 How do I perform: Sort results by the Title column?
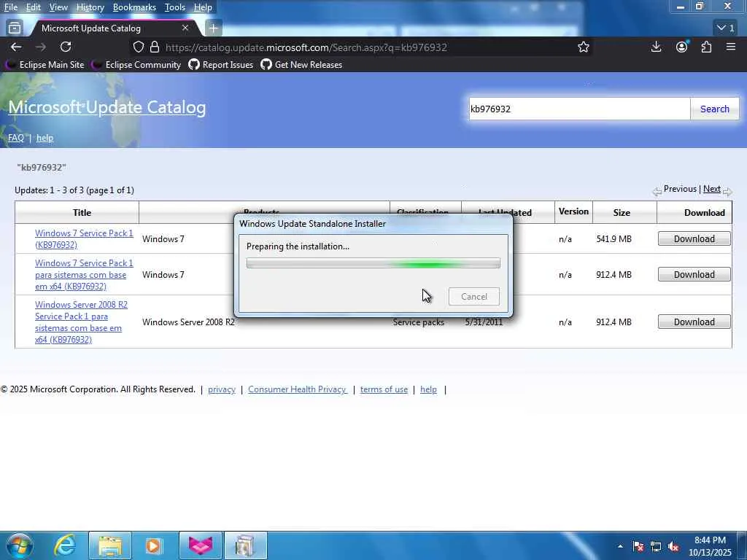point(82,212)
